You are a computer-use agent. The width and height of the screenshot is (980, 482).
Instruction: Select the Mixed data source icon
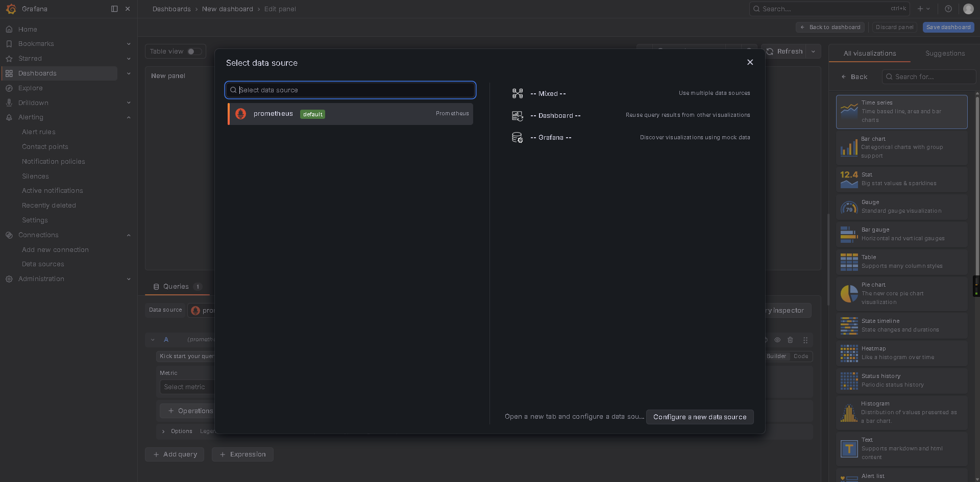[518, 93]
